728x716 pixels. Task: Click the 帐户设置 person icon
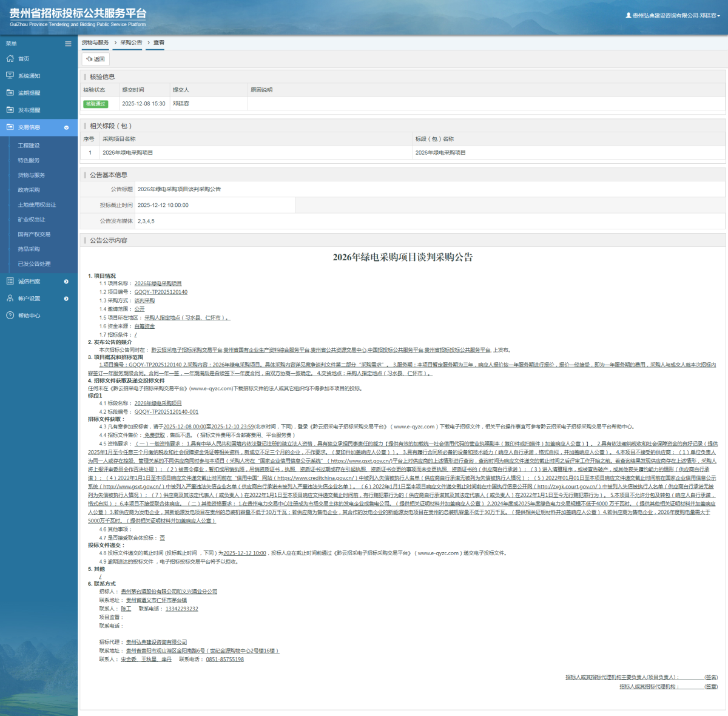point(10,299)
